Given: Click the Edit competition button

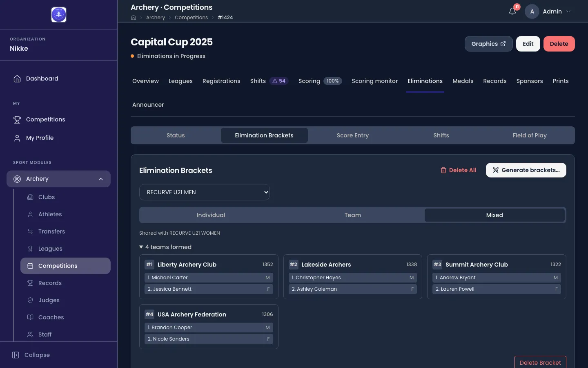Looking at the screenshot, I should point(528,44).
